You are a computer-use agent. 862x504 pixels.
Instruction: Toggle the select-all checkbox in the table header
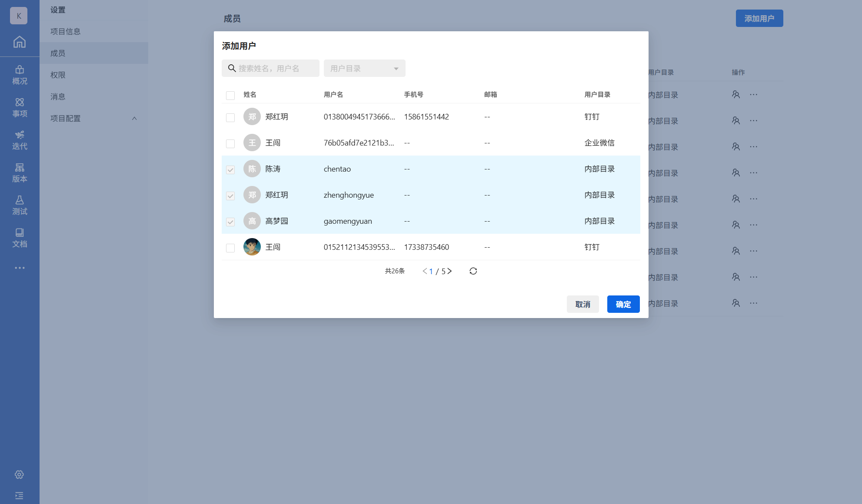click(230, 95)
